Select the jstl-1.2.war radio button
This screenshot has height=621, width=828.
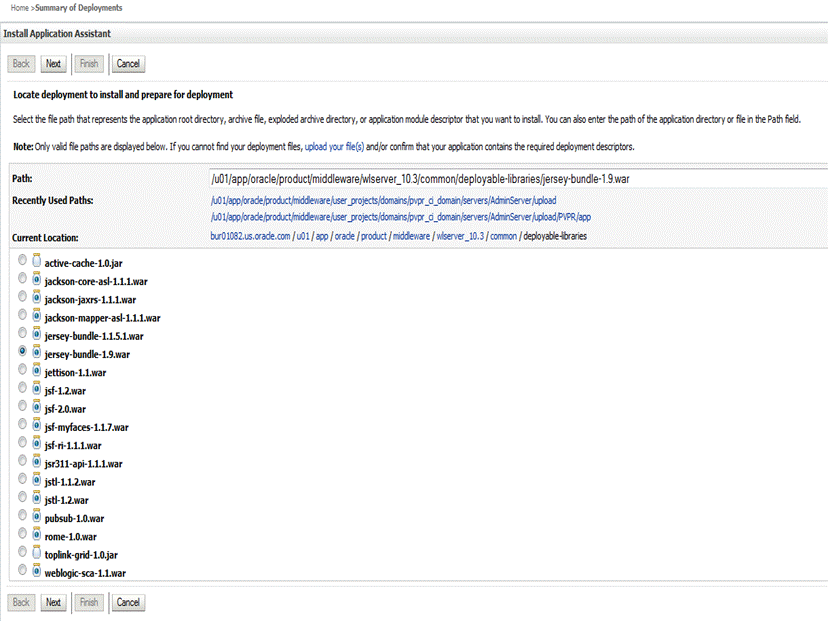[x=22, y=496]
